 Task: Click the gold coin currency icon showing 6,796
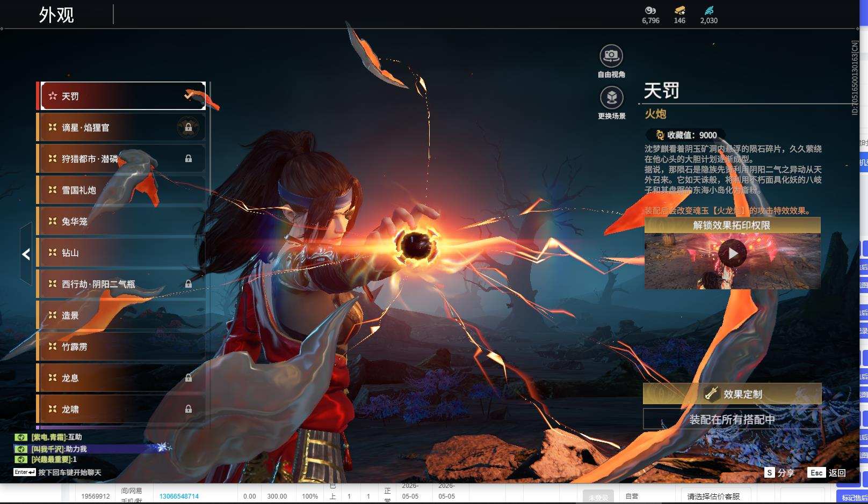[650, 10]
